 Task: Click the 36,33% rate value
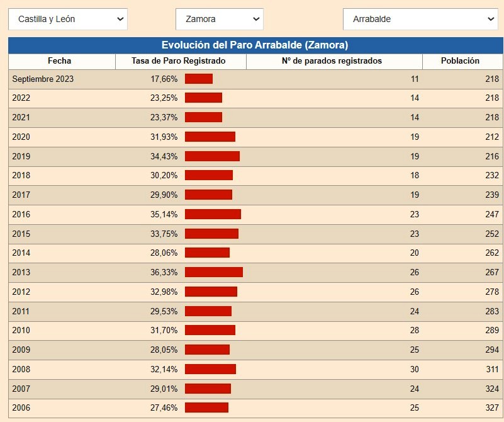[x=164, y=272]
